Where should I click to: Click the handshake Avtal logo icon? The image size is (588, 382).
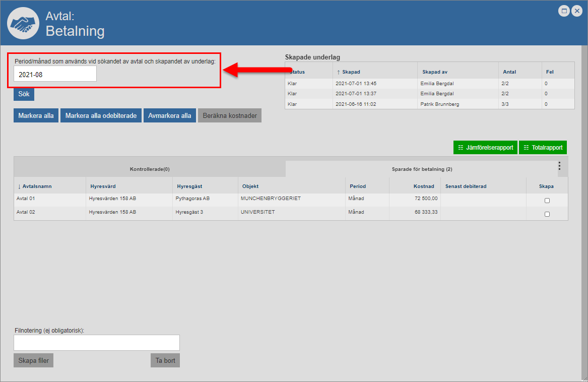click(23, 24)
